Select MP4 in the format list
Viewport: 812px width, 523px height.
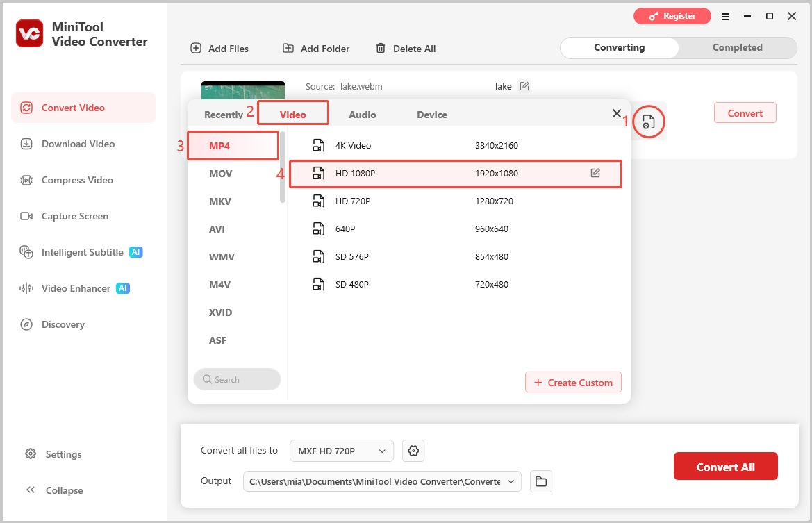tap(233, 145)
